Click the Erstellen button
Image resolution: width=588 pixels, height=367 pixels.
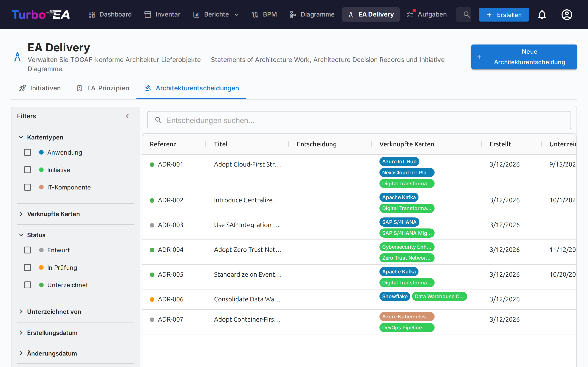[x=504, y=14]
